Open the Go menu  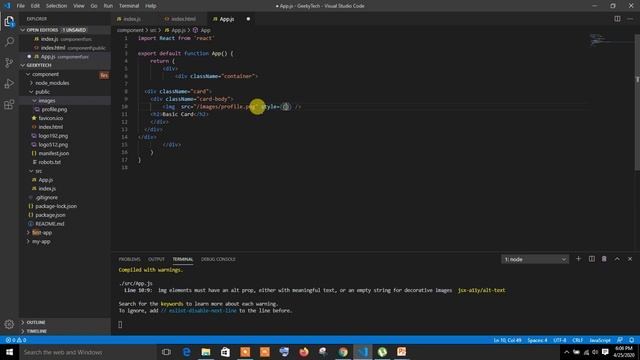pos(94,6)
